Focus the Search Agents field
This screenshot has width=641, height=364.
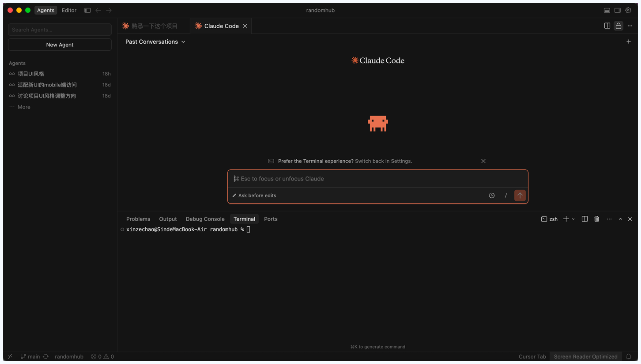(60, 30)
